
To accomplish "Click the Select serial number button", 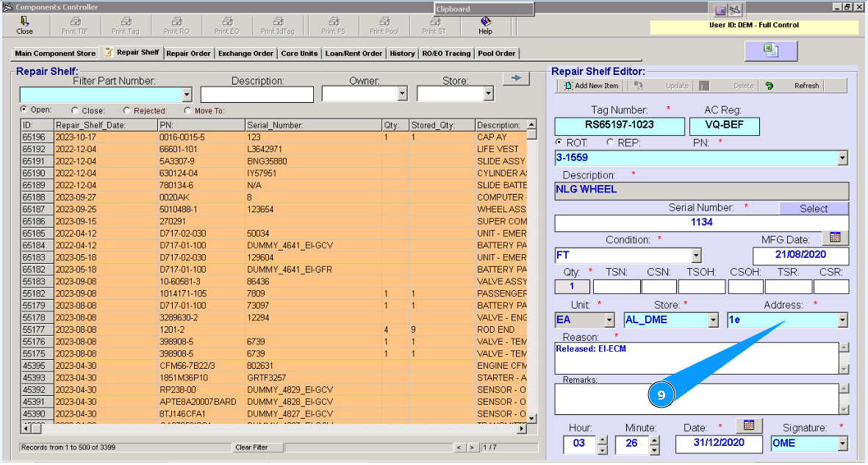I will click(813, 209).
